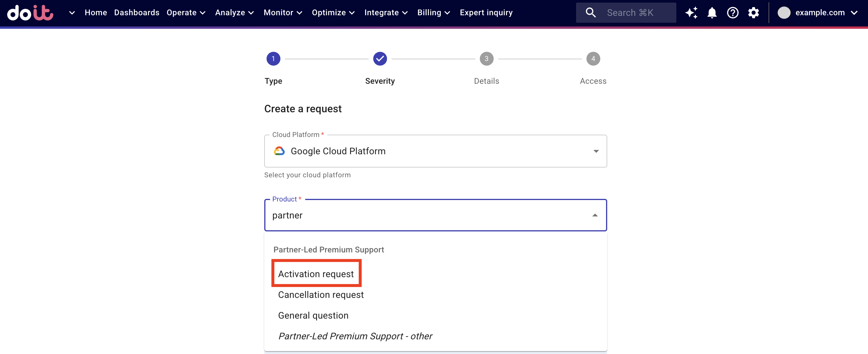The width and height of the screenshot is (868, 354).
Task: Click the Access step label
Action: [x=593, y=81]
